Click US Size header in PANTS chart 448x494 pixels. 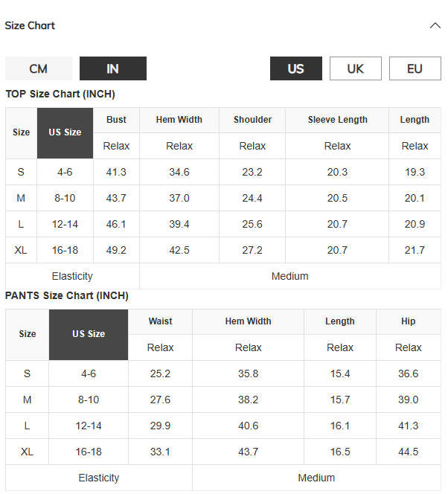[89, 334]
